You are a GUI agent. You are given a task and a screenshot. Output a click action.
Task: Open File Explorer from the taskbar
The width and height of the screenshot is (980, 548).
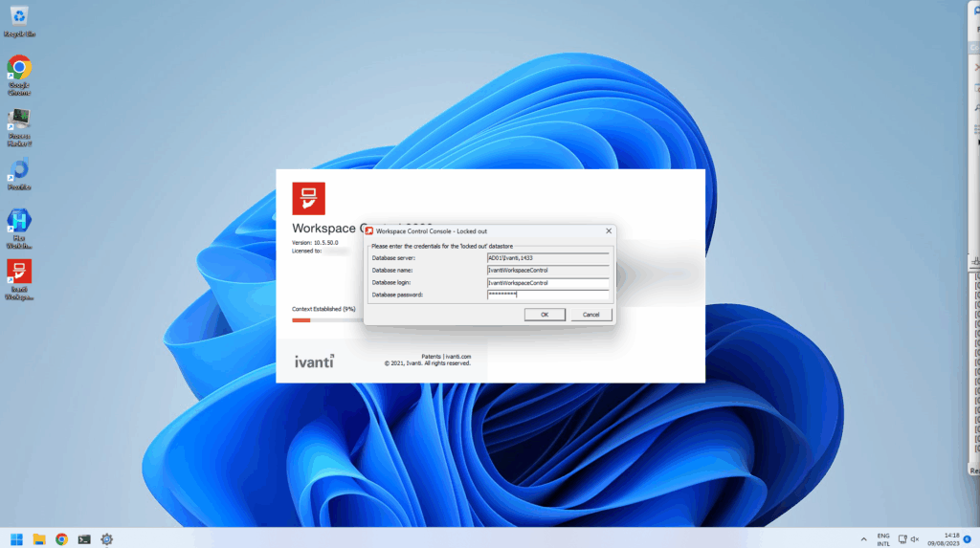(x=39, y=539)
